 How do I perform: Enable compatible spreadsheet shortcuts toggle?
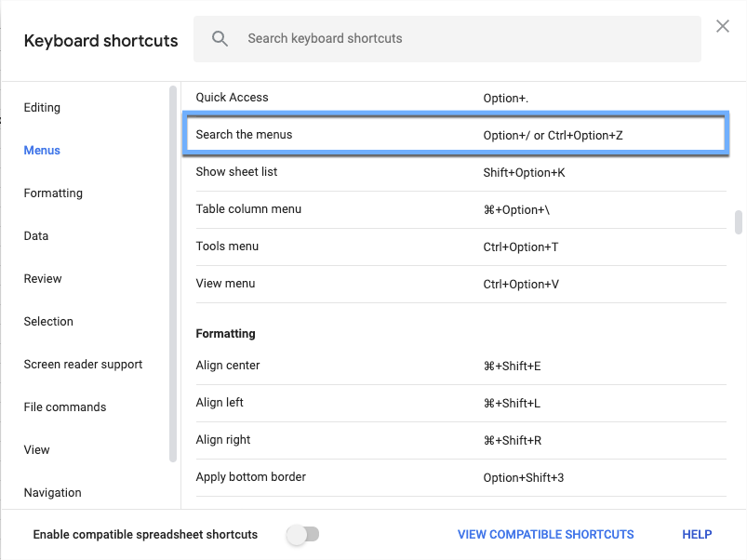[302, 535]
